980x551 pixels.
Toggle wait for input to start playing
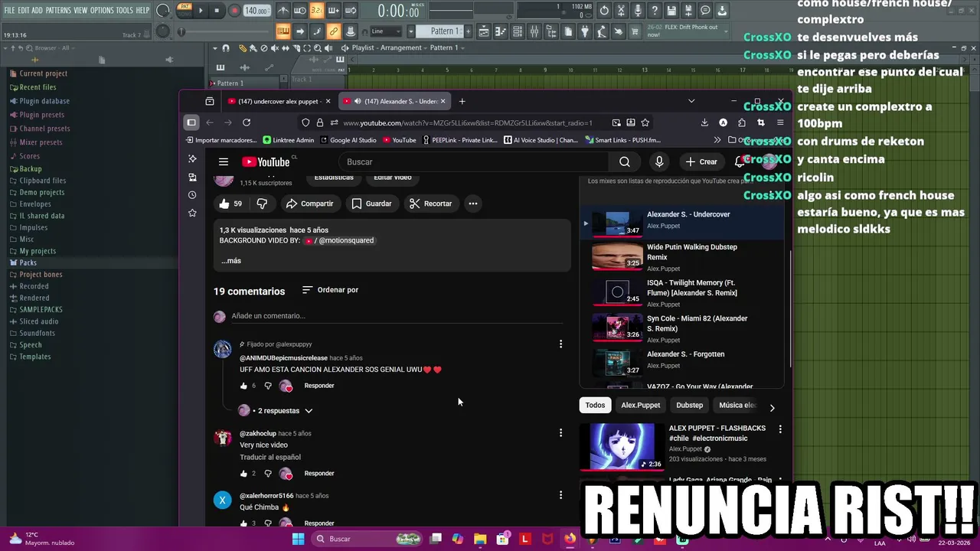coord(299,11)
